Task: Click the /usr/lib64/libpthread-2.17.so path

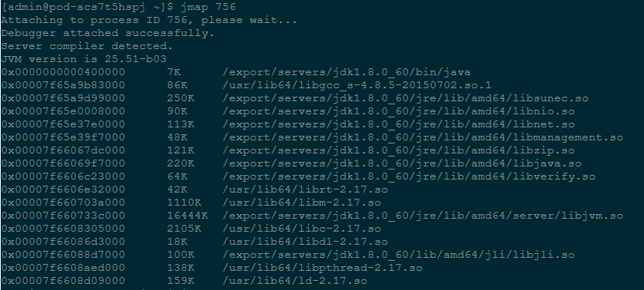Action: 322,268
